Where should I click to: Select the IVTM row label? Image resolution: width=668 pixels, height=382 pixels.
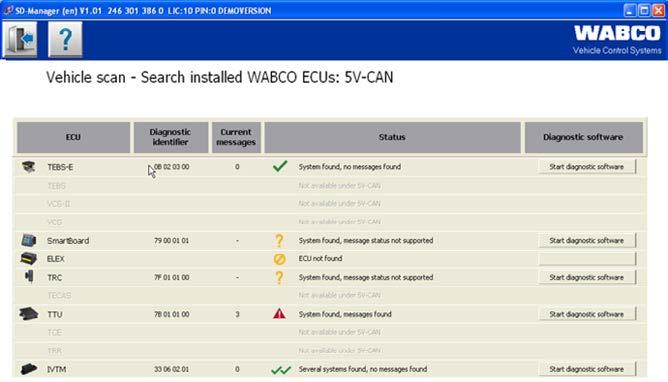pos(56,369)
